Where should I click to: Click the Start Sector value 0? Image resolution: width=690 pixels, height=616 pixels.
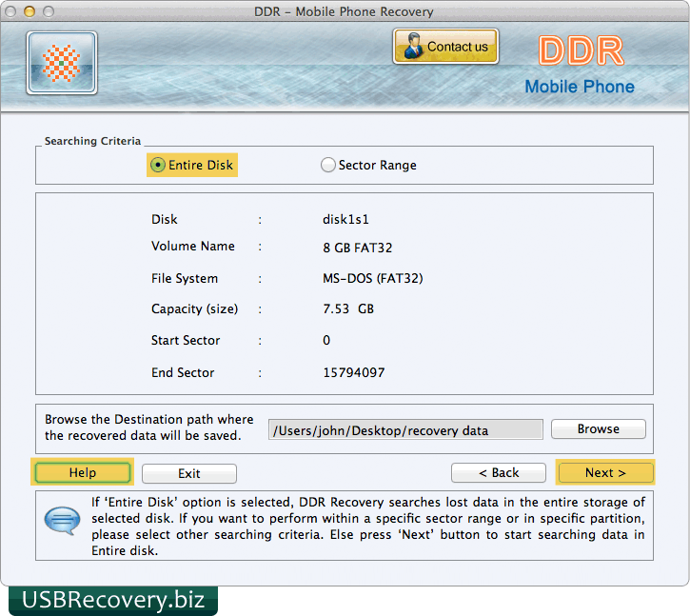coord(326,340)
